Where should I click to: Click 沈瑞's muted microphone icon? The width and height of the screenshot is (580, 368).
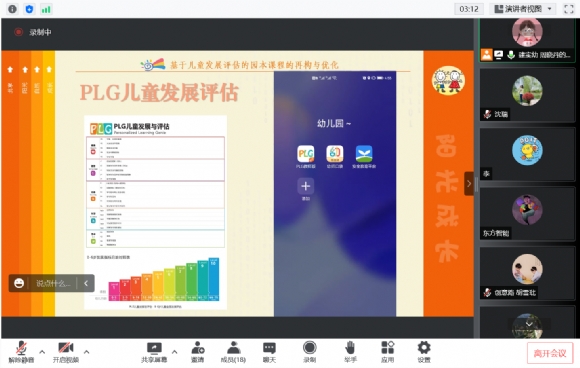[x=488, y=114]
